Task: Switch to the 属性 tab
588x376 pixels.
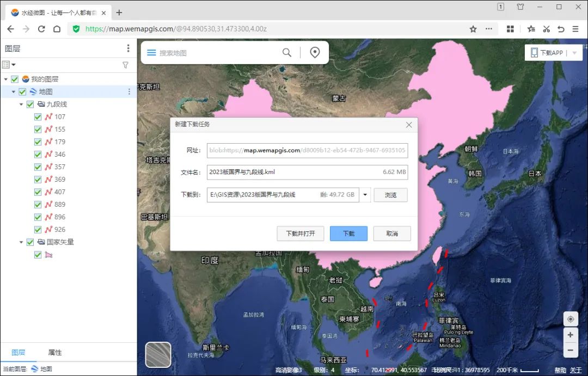Action: tap(54, 352)
